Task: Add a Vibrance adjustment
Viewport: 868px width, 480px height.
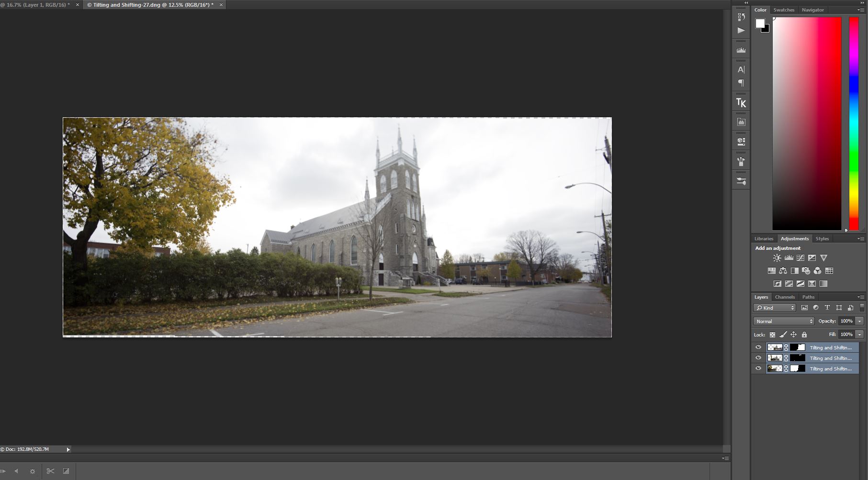Action: pyautogui.click(x=823, y=257)
